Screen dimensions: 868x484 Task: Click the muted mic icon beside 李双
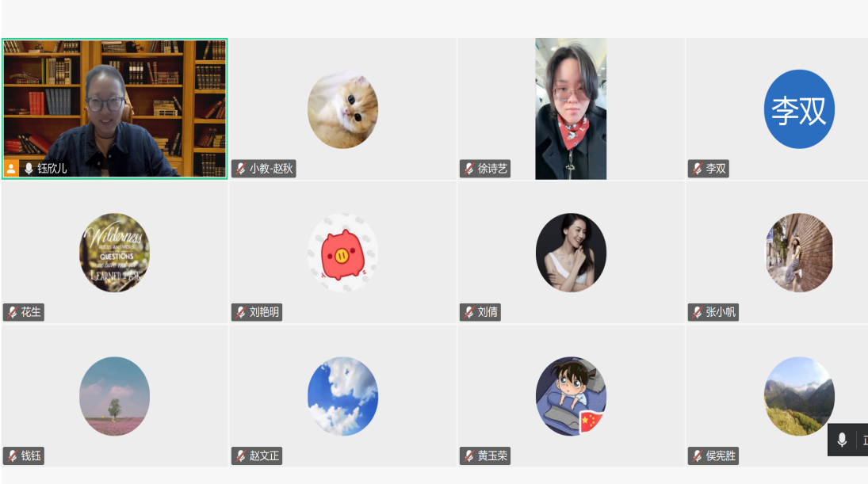tap(697, 169)
